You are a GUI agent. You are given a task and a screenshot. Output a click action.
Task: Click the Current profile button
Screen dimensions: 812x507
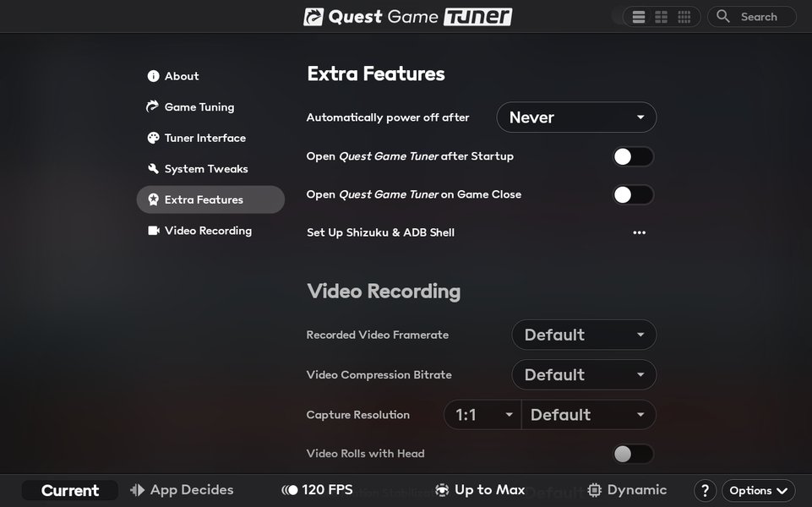tap(70, 490)
